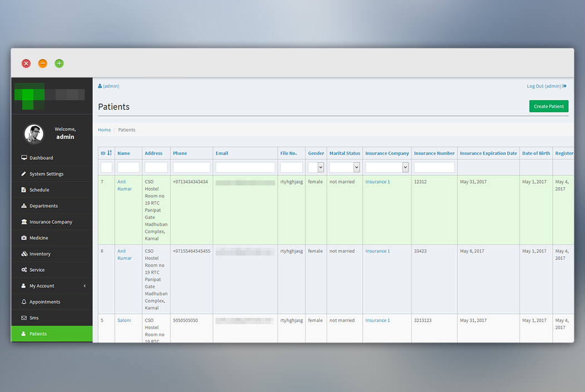Click the Service gears icon

(x=24, y=269)
